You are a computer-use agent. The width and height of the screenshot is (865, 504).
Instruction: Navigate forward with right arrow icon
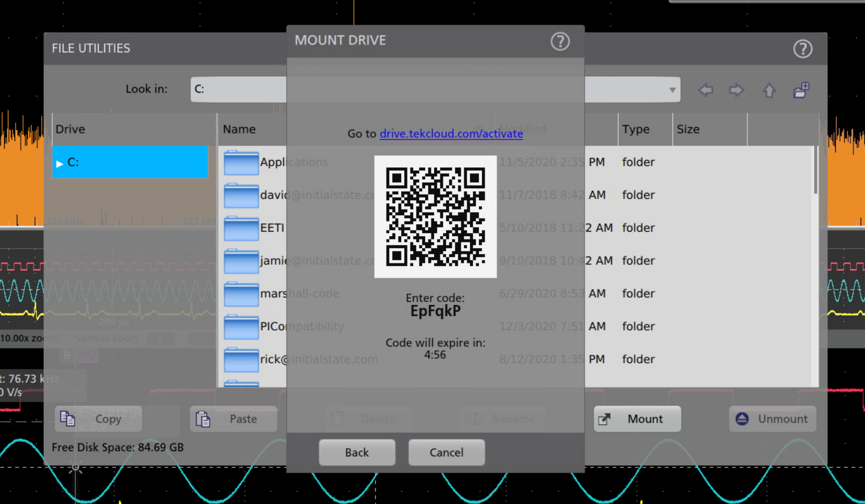736,91
